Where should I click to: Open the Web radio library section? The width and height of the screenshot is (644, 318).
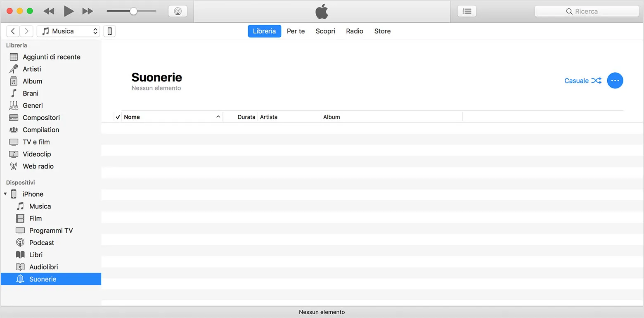pyautogui.click(x=37, y=166)
